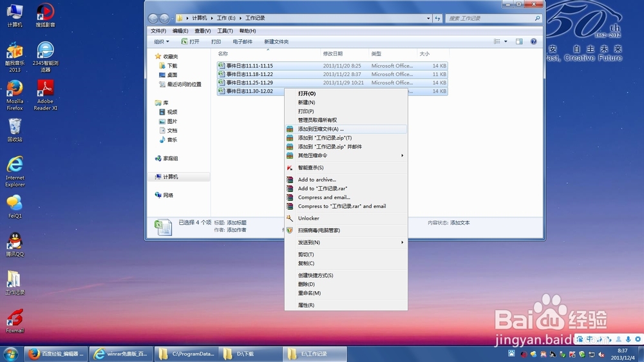
Task: Click the 打印 toolbar button
Action: 216,41
